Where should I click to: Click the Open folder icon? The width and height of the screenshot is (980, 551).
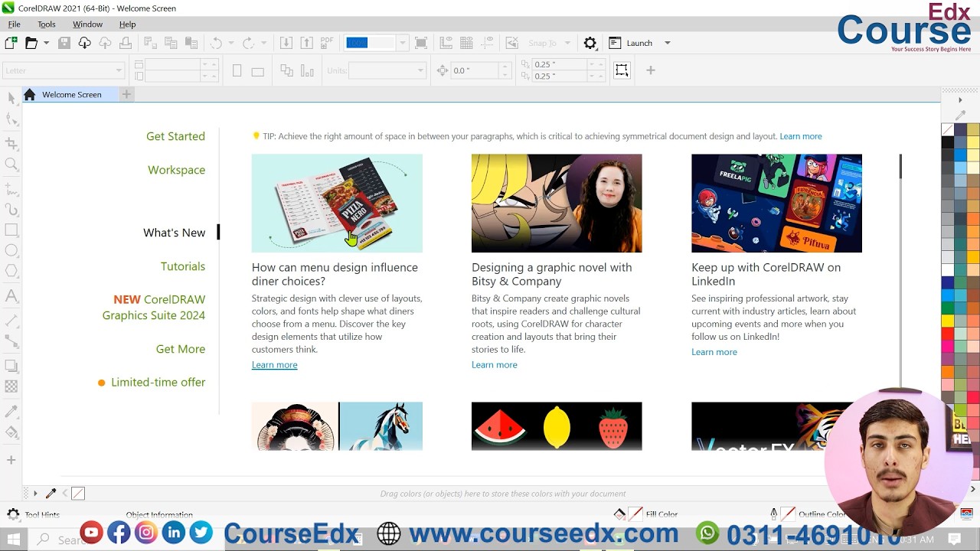tap(31, 43)
